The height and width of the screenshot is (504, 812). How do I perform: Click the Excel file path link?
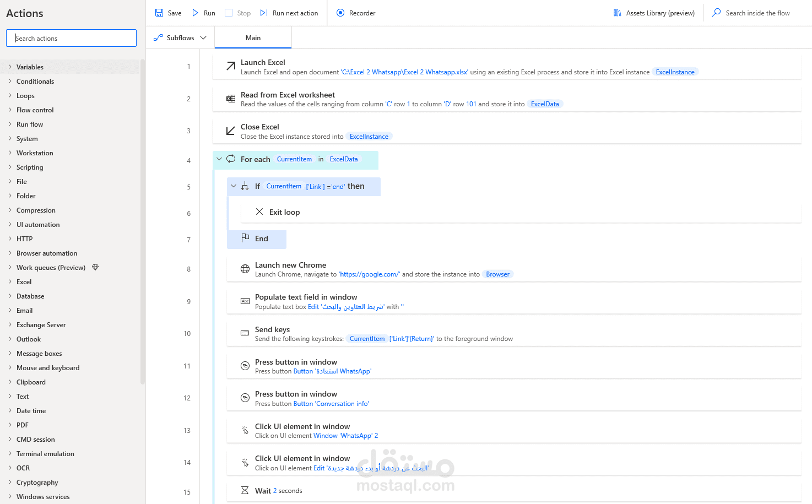pyautogui.click(x=404, y=72)
